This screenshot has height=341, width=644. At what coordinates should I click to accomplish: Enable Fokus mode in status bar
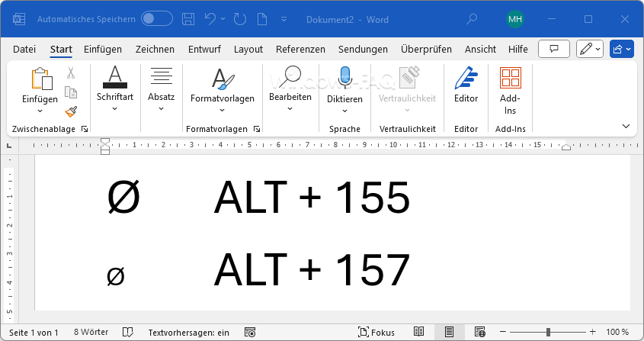[376, 332]
